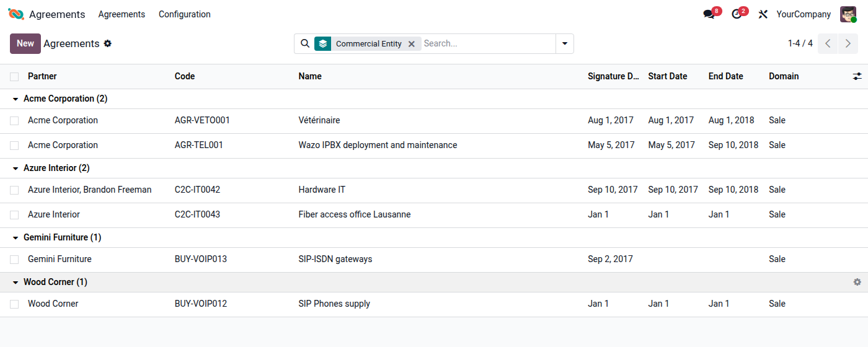Open the activities clock icon

[737, 14]
